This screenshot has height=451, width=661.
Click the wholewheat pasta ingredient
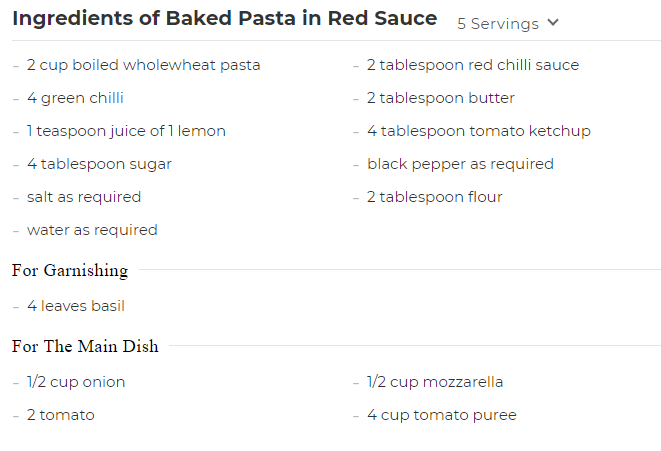(143, 65)
